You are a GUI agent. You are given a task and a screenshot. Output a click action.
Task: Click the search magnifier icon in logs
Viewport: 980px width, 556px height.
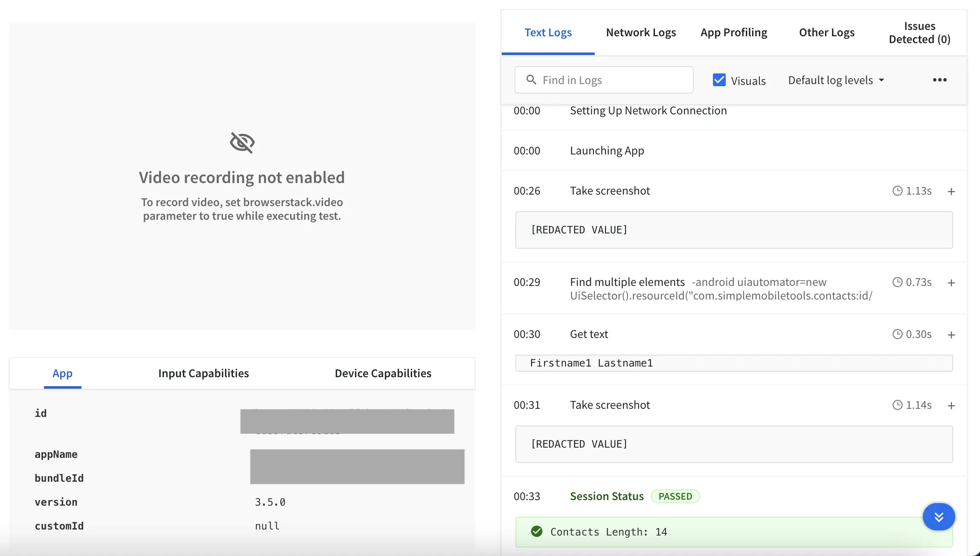pyautogui.click(x=531, y=80)
